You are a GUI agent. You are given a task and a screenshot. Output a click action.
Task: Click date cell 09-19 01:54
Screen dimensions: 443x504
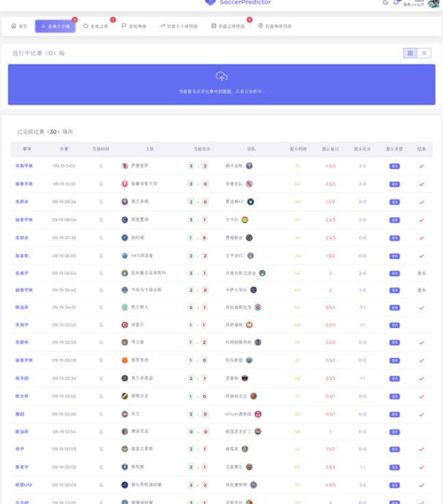[64, 431]
